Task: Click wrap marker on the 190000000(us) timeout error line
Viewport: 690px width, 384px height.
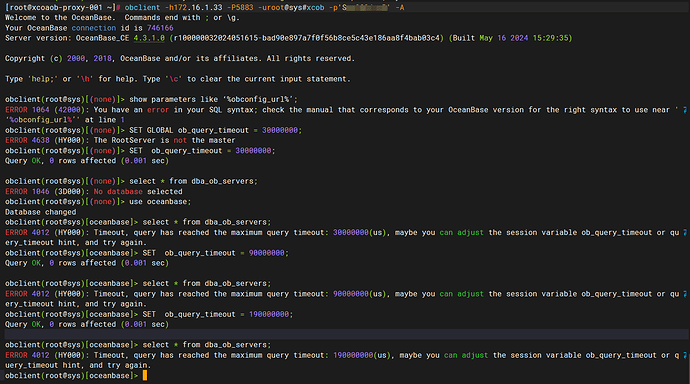Action: coord(685,355)
